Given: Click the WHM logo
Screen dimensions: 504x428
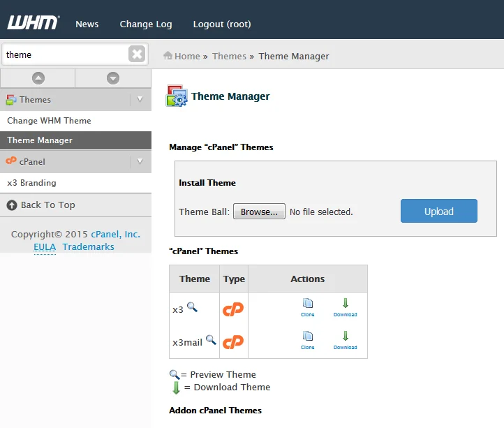Looking at the screenshot, I should 33,22.
